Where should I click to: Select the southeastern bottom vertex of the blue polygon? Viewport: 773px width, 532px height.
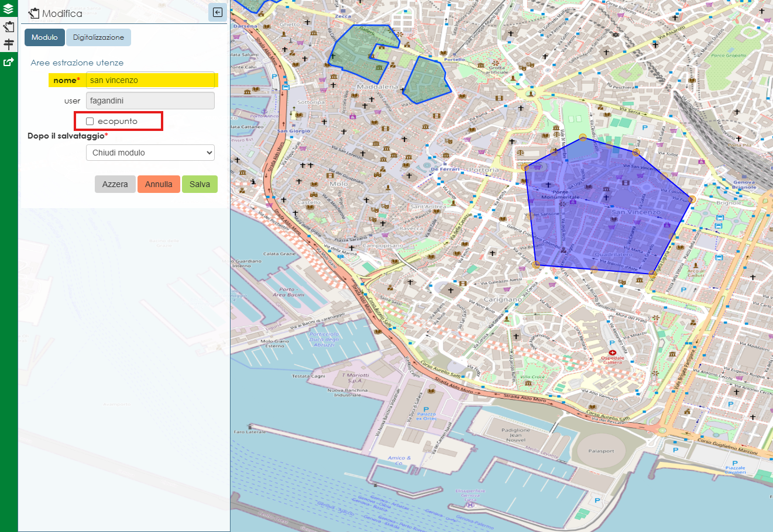click(652, 273)
